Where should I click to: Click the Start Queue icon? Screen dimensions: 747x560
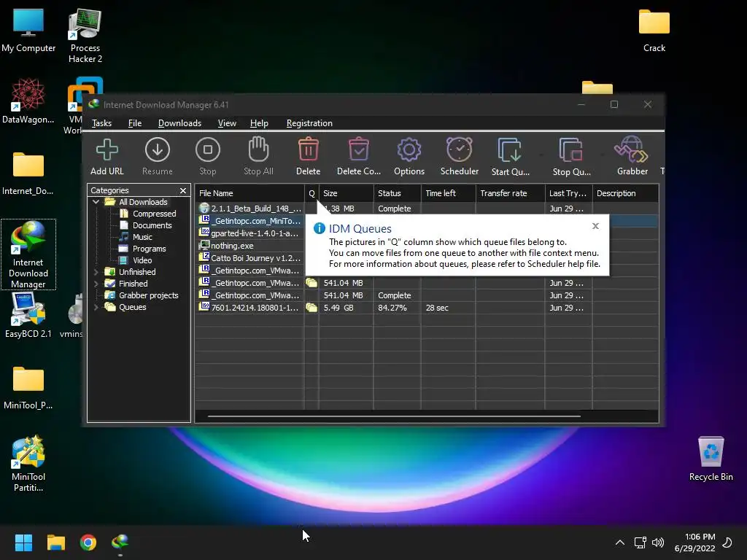pos(510,150)
